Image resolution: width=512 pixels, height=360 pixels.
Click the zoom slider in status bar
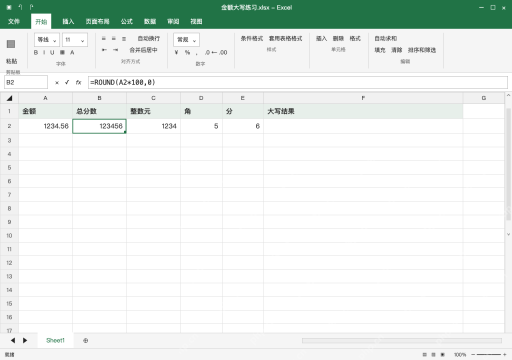point(489,355)
